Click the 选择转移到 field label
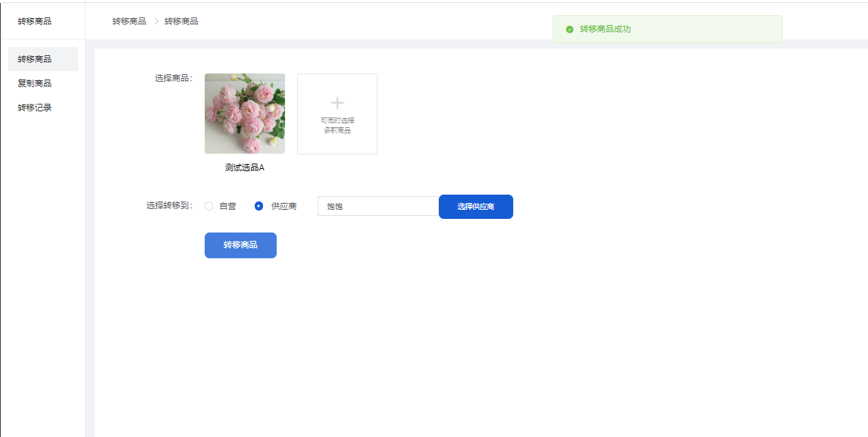The height and width of the screenshot is (437, 868). pos(169,205)
